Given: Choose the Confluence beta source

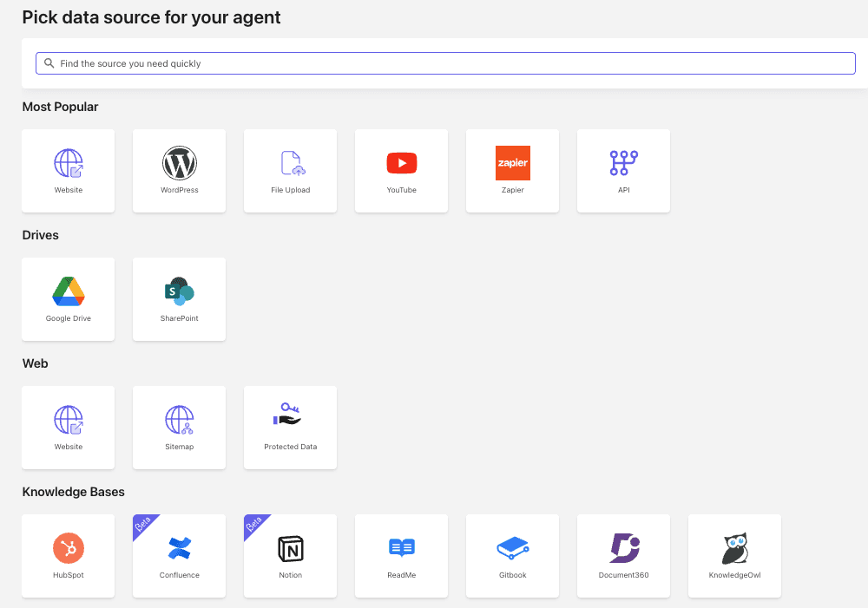Looking at the screenshot, I should coord(180,556).
